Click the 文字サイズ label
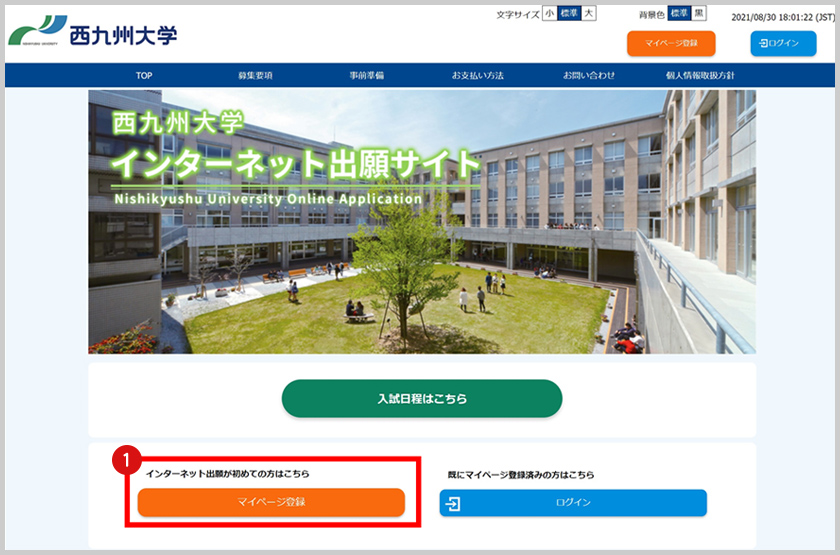This screenshot has width=840, height=555. pyautogui.click(x=518, y=14)
